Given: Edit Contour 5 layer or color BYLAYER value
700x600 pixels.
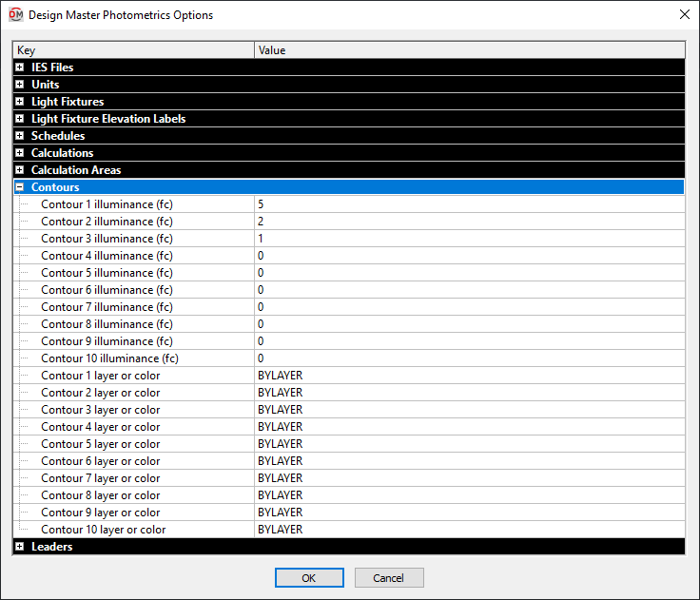Looking at the screenshot, I should click(x=470, y=444).
